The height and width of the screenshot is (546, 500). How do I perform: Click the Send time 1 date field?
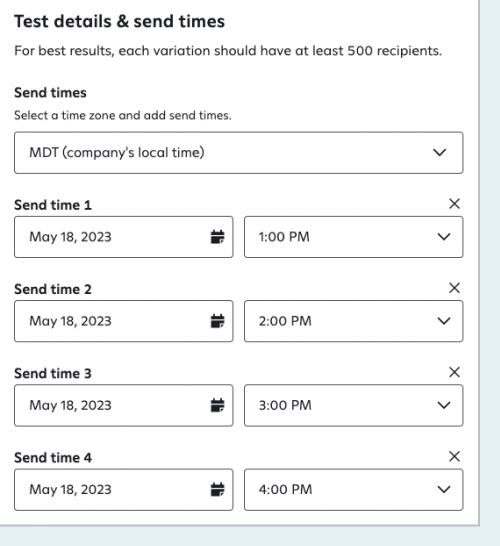tap(124, 237)
